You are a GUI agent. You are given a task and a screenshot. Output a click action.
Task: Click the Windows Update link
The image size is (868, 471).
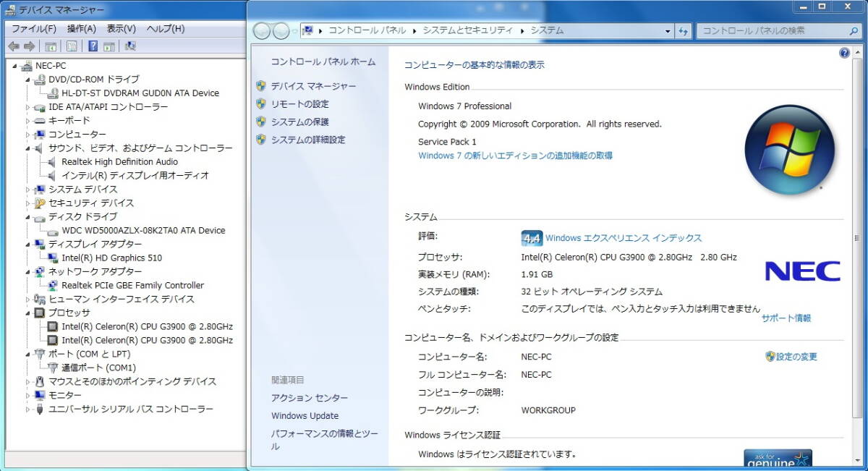click(x=305, y=416)
